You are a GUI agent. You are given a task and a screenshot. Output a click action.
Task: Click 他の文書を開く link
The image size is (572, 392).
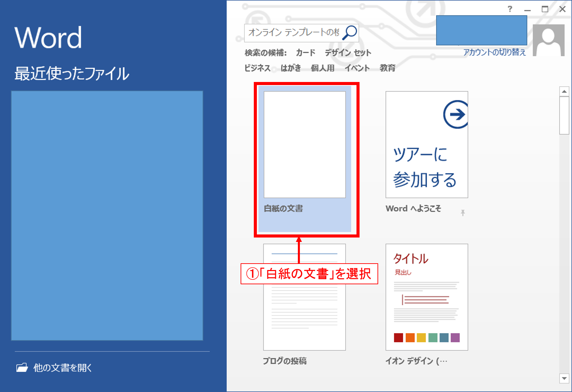point(63,368)
